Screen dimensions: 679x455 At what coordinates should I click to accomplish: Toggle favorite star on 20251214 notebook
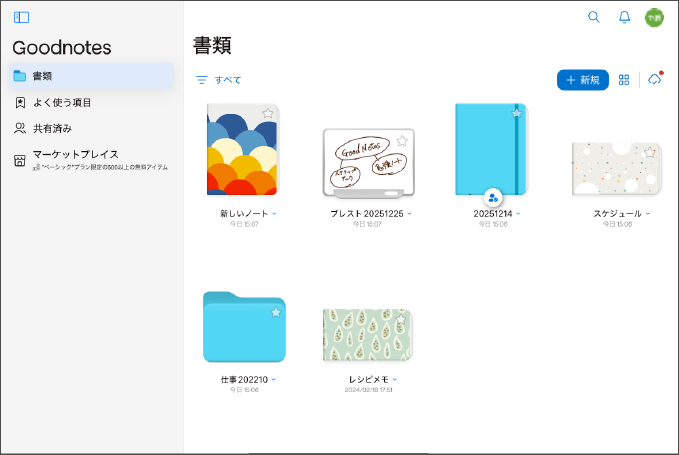[516, 113]
